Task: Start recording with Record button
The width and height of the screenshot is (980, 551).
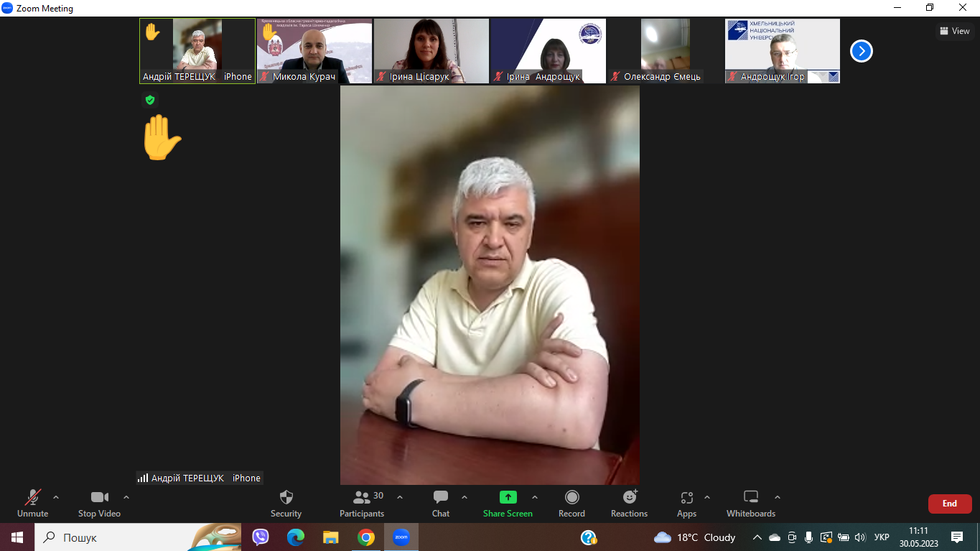Action: click(x=571, y=498)
